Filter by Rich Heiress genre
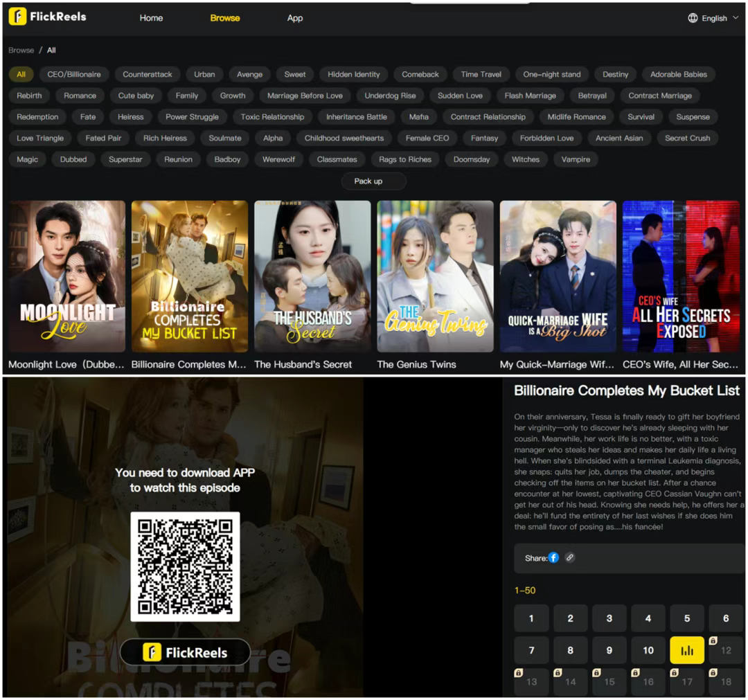The width and height of the screenshot is (748, 700). (165, 138)
